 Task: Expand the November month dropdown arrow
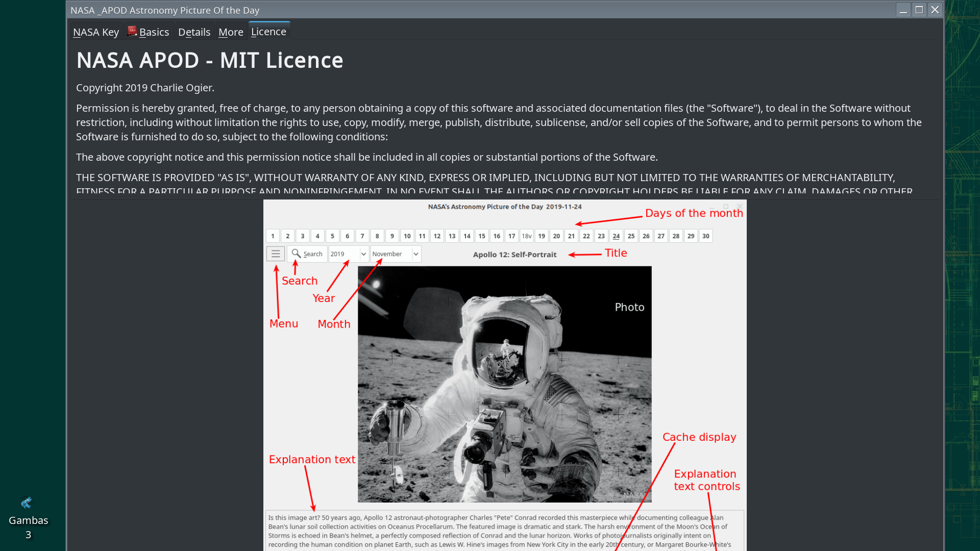click(416, 254)
